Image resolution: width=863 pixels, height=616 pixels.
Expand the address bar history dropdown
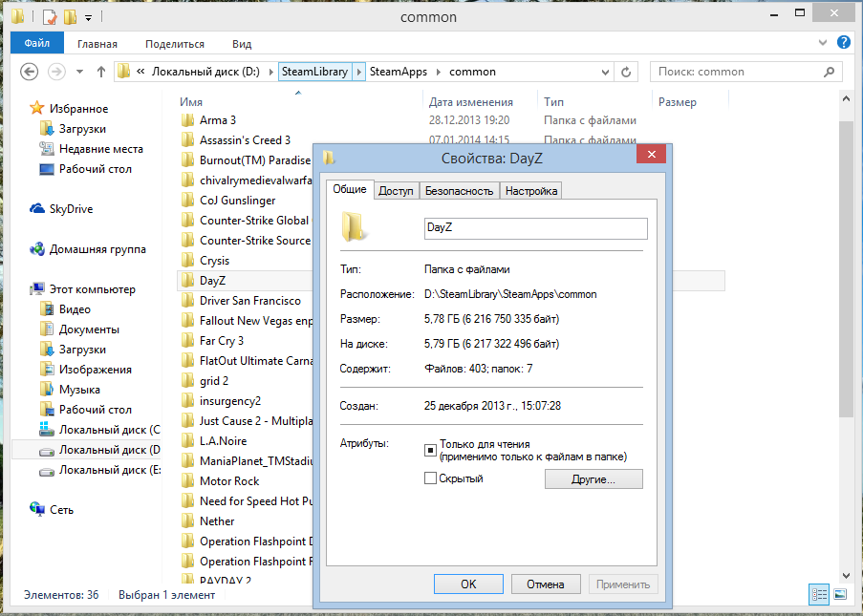click(x=605, y=72)
